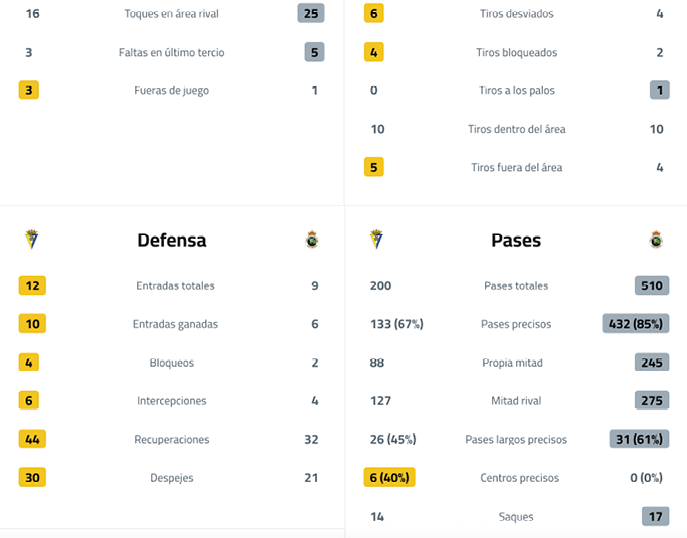The width and height of the screenshot is (687, 538).
Task: Click the Racing crest right of Defensa heading
Action: (312, 240)
